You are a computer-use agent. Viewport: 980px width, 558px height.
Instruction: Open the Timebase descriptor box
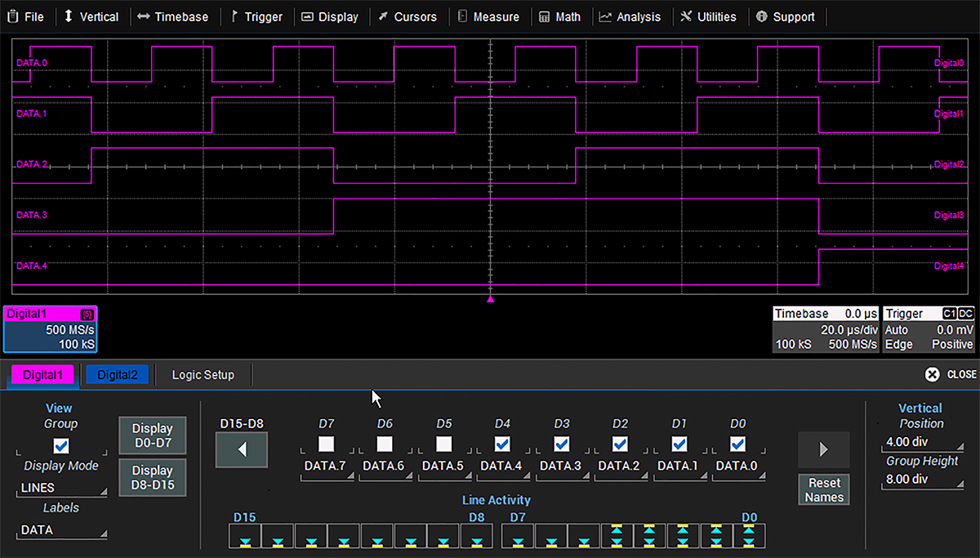pos(825,329)
